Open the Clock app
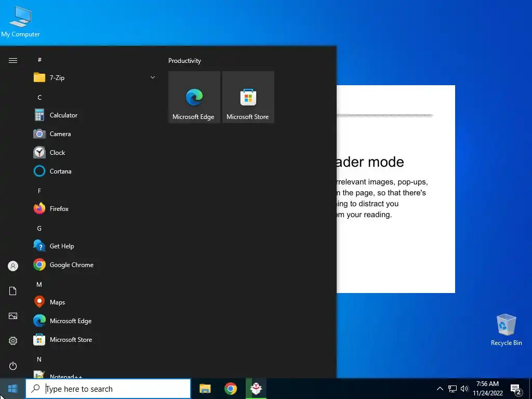The height and width of the screenshot is (399, 532). 95,152
